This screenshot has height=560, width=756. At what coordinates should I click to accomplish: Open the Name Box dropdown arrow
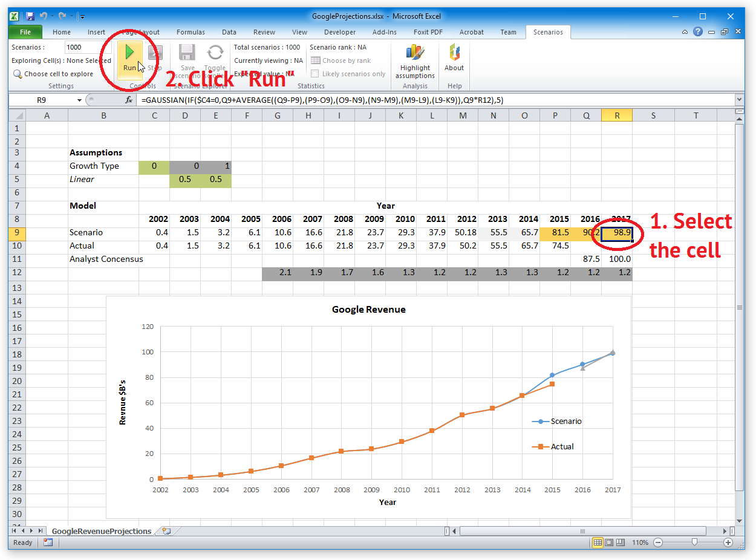79,100
